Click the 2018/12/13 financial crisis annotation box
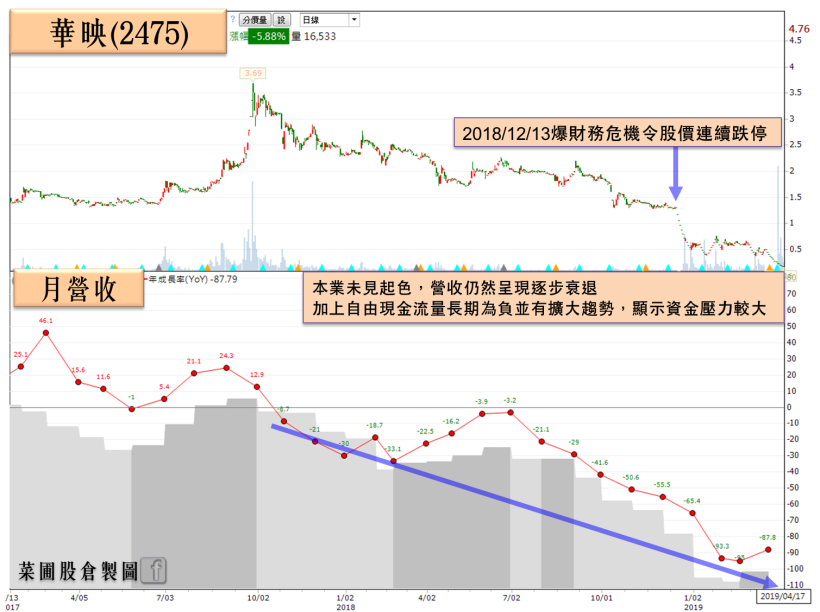 pos(614,133)
